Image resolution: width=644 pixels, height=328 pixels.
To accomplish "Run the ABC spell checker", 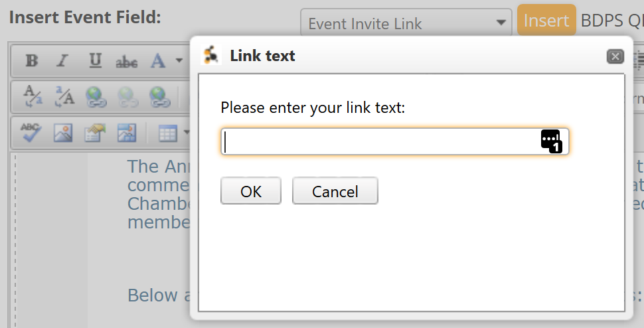I will pos(31,133).
